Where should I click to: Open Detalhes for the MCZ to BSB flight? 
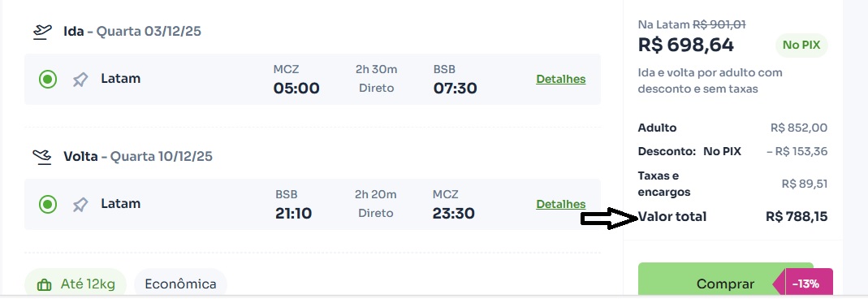(x=561, y=79)
